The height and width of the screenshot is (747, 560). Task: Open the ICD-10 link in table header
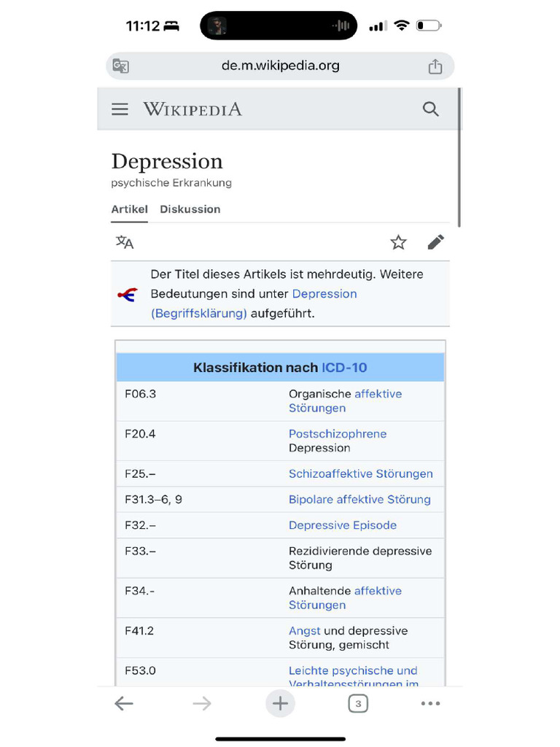pos(344,368)
